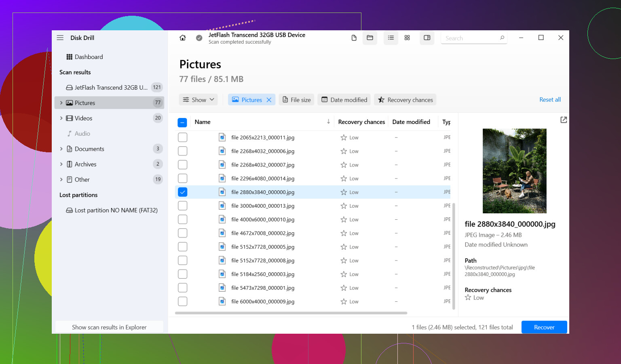The height and width of the screenshot is (364, 621).
Task: Open Dashboard from sidebar
Action: [x=84, y=57]
